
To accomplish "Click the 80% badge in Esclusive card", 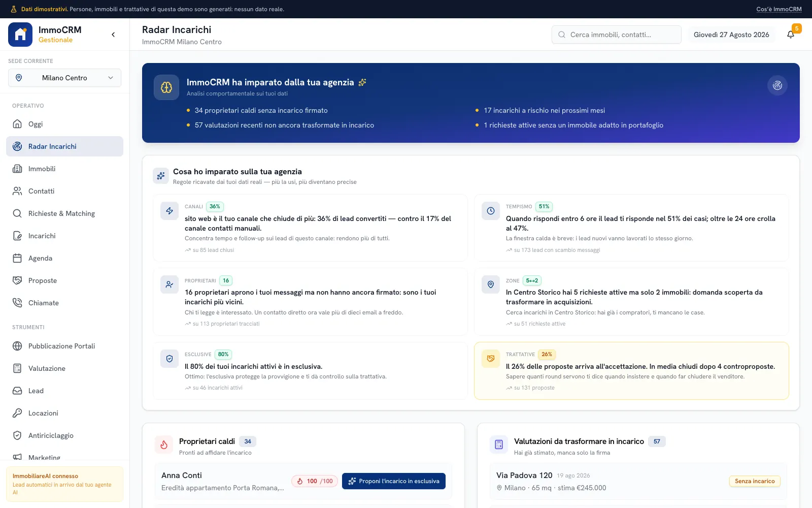I will (x=223, y=355).
